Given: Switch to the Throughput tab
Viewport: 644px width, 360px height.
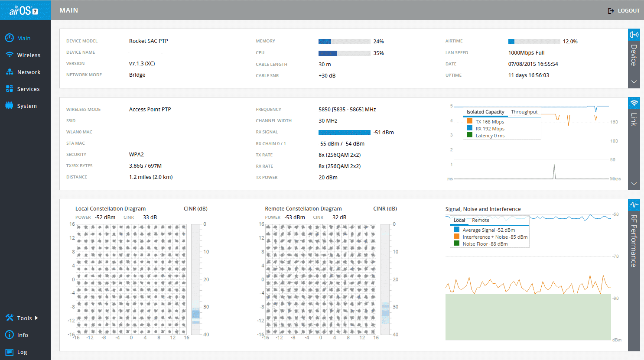Looking at the screenshot, I should pyautogui.click(x=524, y=112).
